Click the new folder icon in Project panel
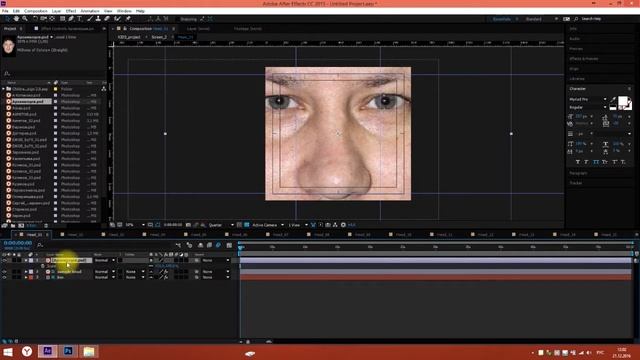 pos(13,225)
